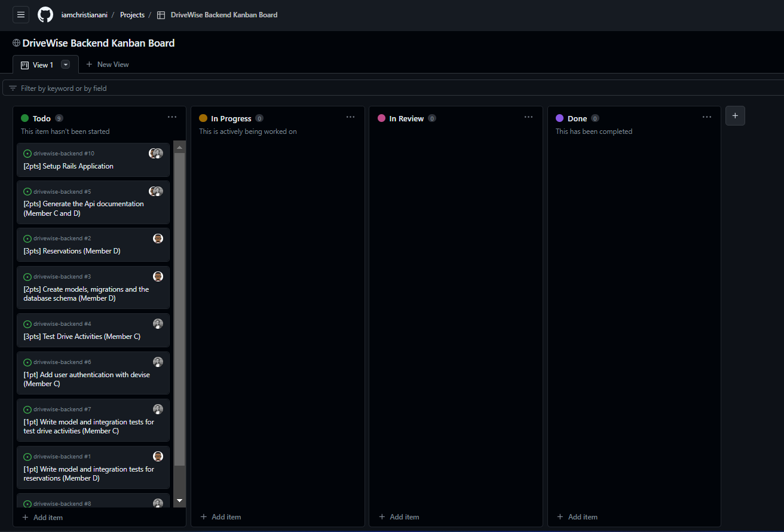Click open issue icon on card #2

[27, 239]
